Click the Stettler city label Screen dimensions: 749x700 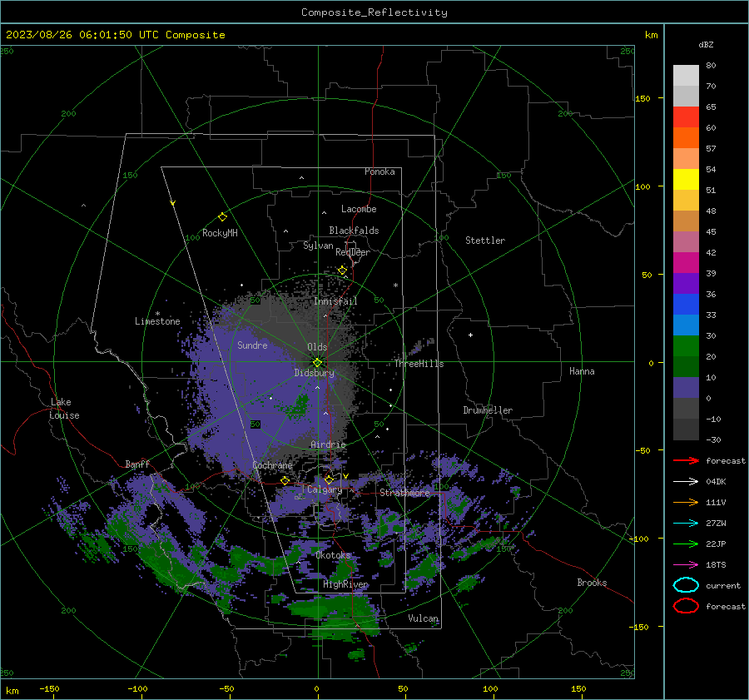pyautogui.click(x=485, y=241)
